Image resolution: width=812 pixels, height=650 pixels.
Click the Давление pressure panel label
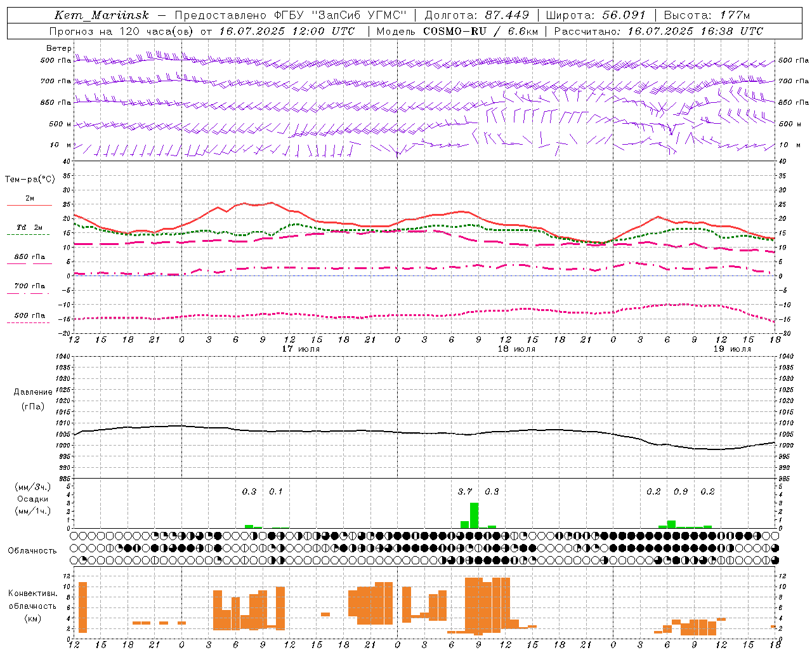click(33, 392)
